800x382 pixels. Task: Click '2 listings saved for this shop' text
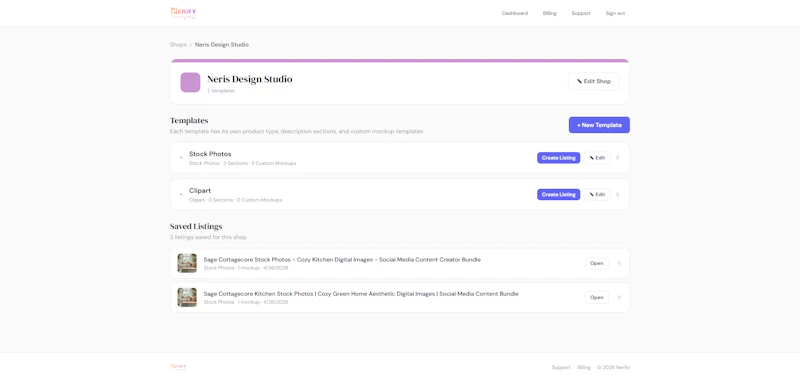208,237
